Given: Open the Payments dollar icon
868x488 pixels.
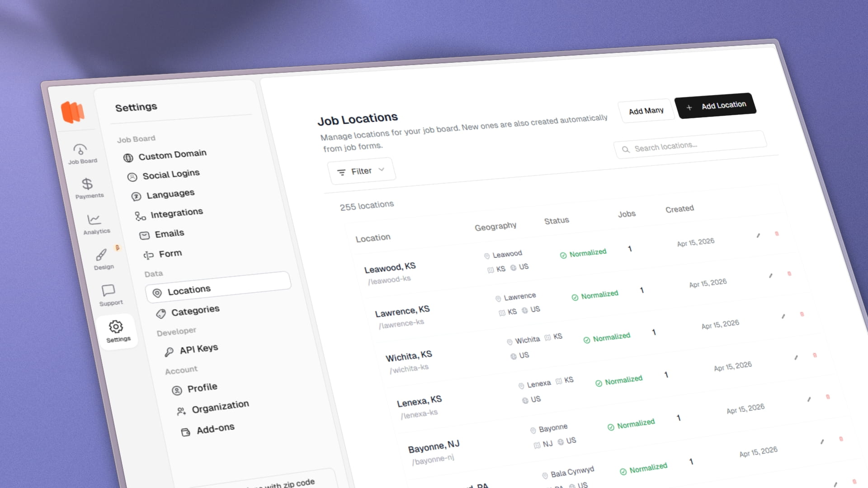Looking at the screenshot, I should pyautogui.click(x=87, y=184).
